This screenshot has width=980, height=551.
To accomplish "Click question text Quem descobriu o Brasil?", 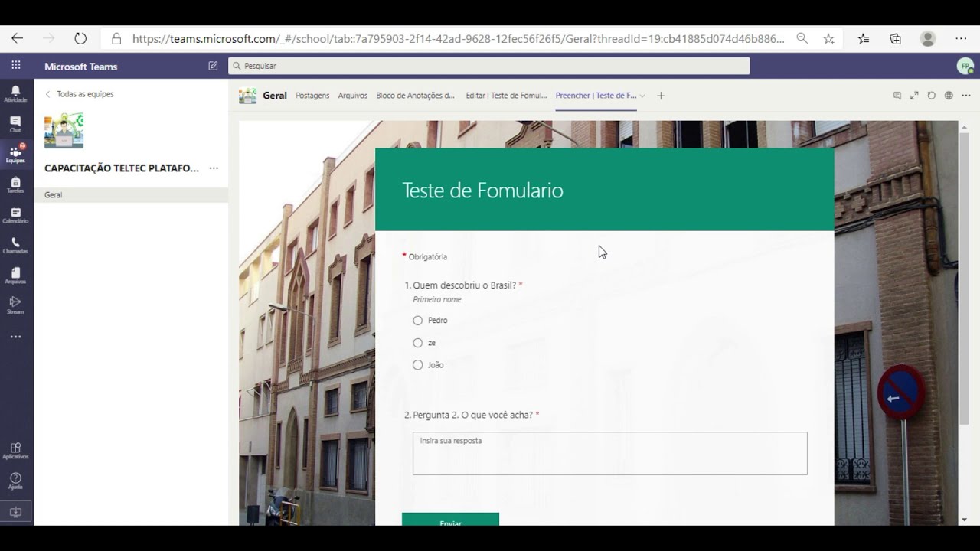I will coord(465,285).
